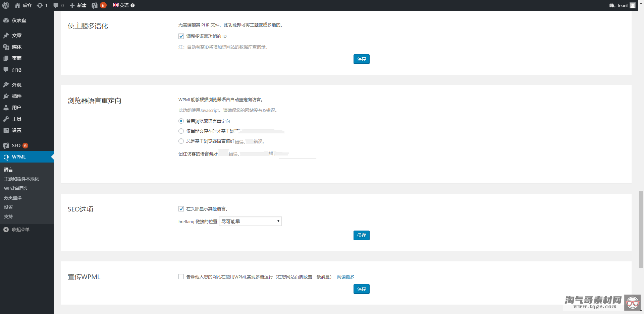Click the page vertical scrollbar thumb

(641, 230)
